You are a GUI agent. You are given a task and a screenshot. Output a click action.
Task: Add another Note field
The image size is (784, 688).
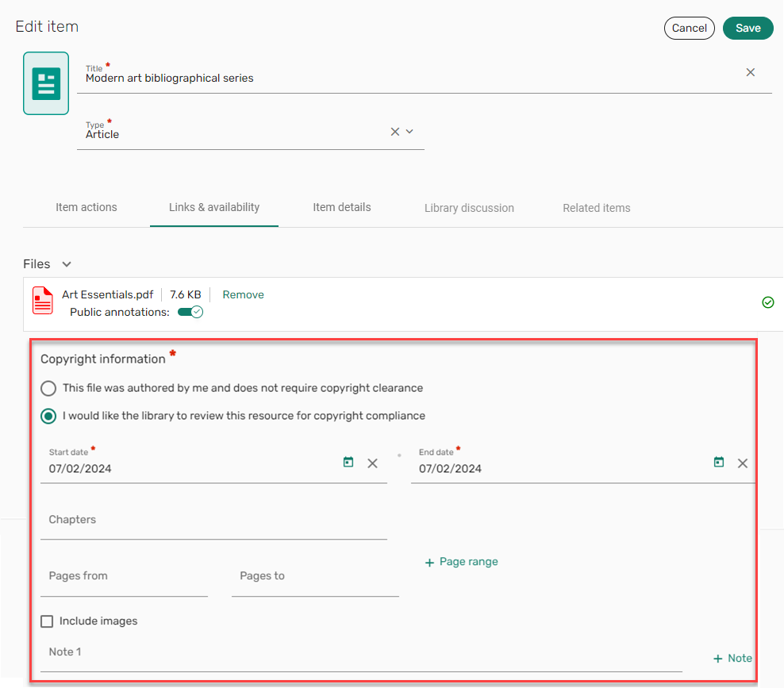(732, 659)
